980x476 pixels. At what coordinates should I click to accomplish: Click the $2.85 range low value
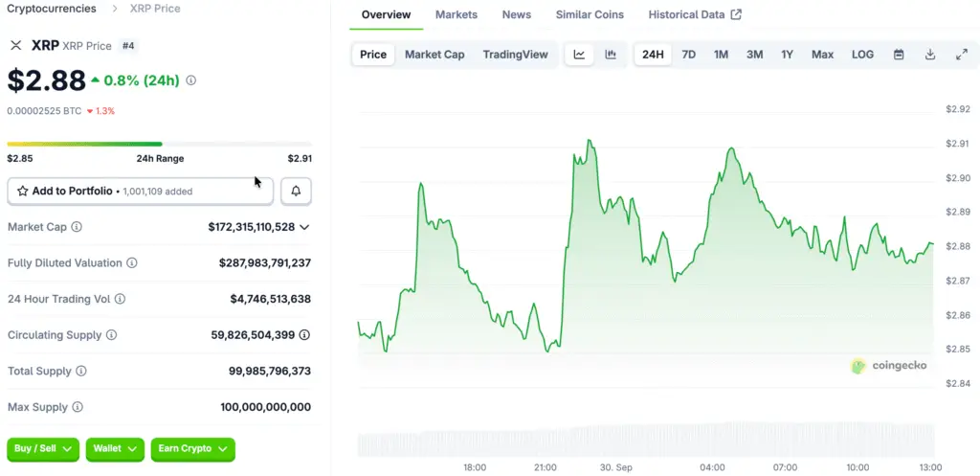(x=20, y=158)
